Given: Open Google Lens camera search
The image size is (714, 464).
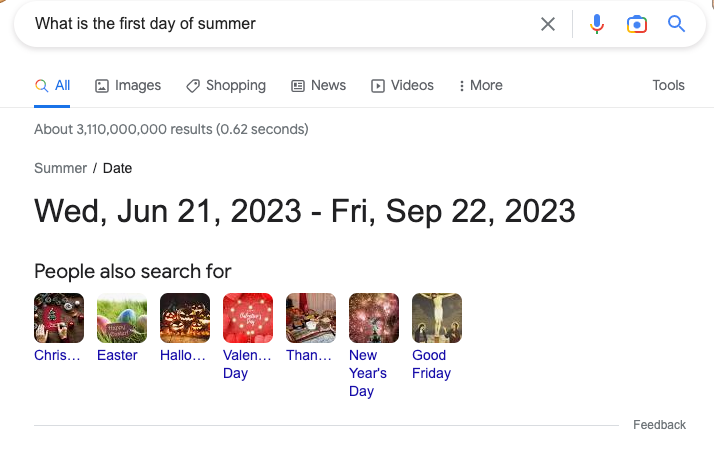Looking at the screenshot, I should 637,24.
